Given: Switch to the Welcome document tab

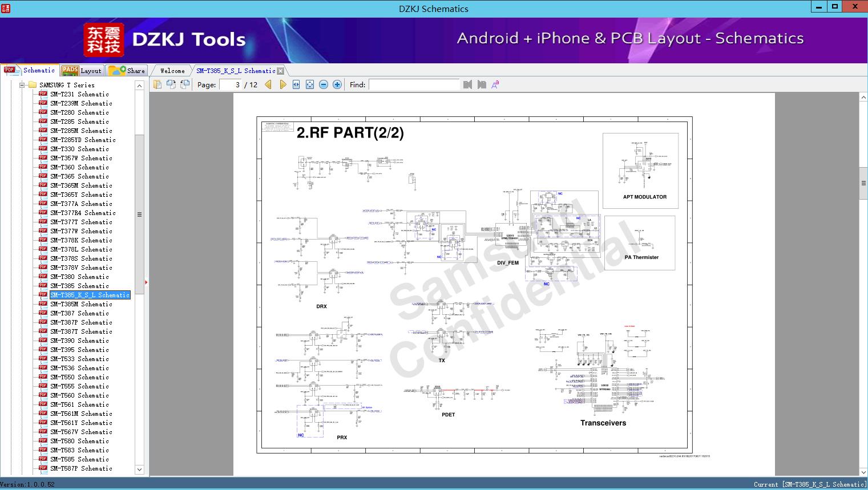Looking at the screenshot, I should coord(172,71).
